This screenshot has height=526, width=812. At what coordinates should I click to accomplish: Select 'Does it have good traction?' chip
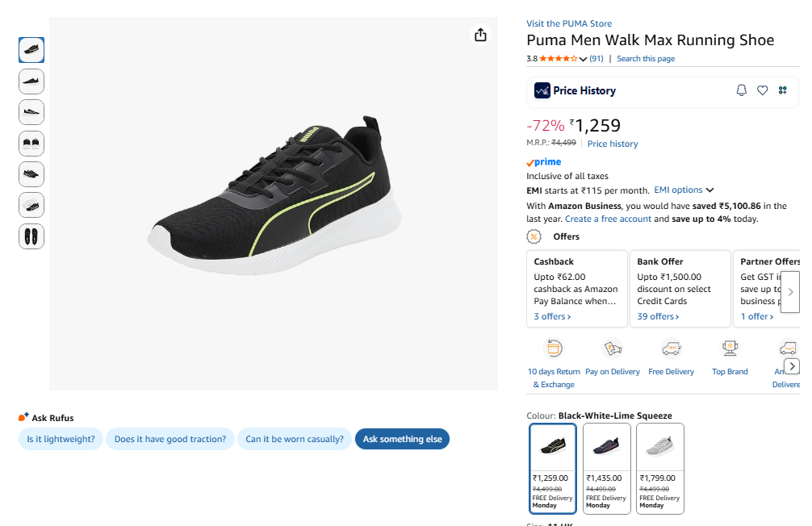coord(170,439)
